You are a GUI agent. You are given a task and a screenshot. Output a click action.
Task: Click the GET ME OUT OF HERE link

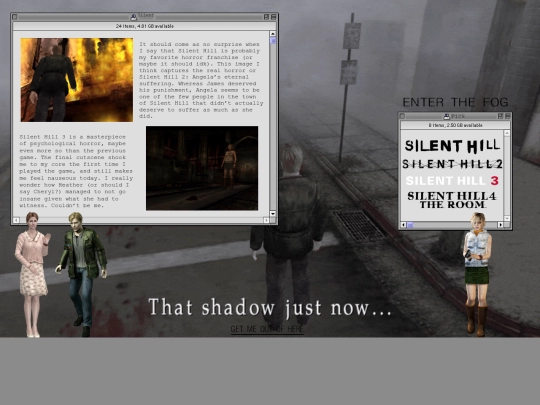tap(267, 329)
